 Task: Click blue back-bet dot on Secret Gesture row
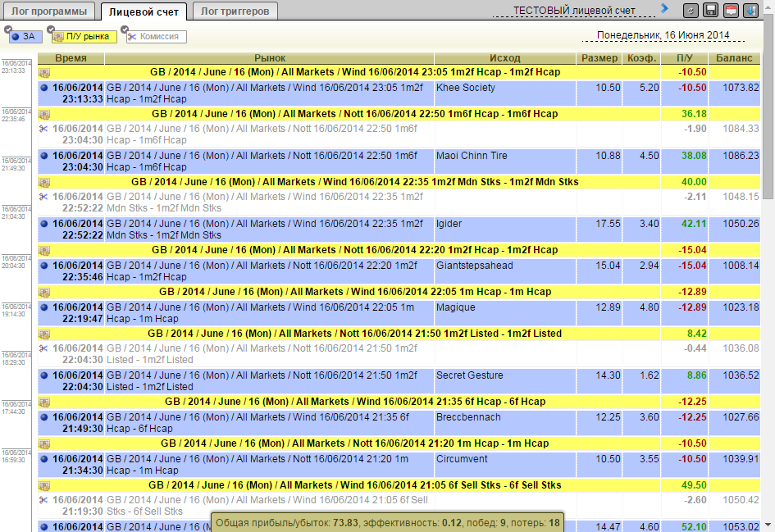44,375
